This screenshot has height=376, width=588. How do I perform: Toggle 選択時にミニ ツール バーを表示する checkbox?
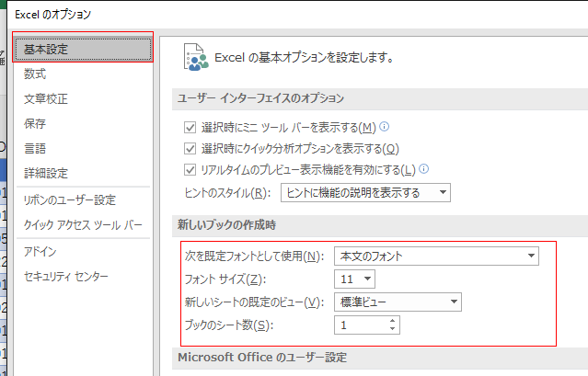[190, 128]
